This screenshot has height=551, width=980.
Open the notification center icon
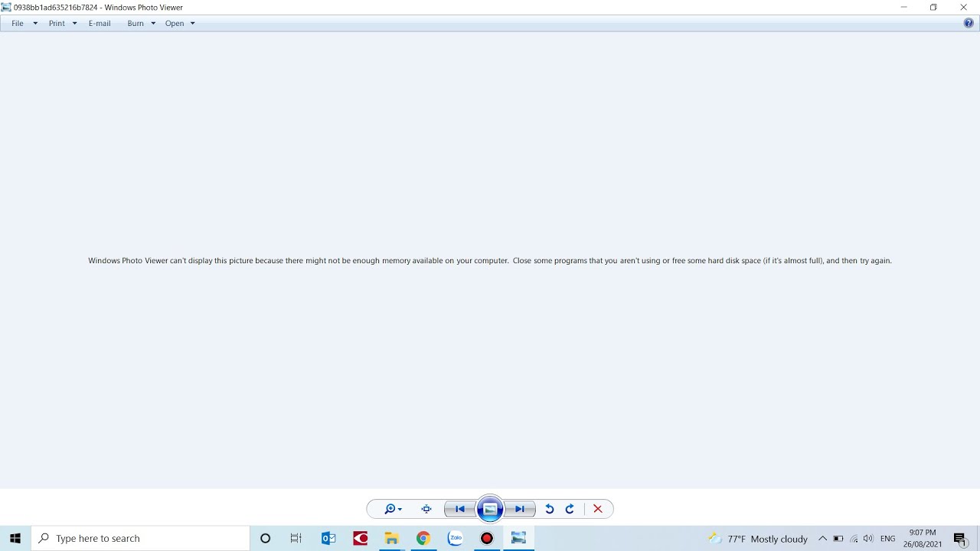click(961, 539)
